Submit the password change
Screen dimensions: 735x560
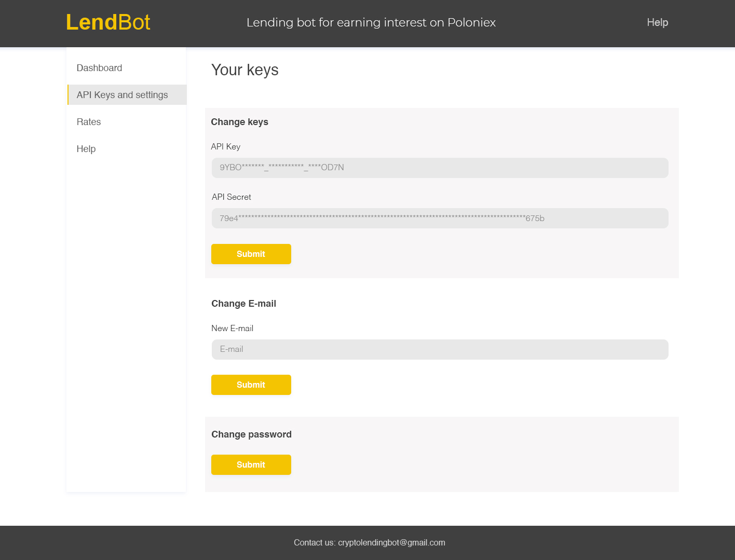coord(251,465)
